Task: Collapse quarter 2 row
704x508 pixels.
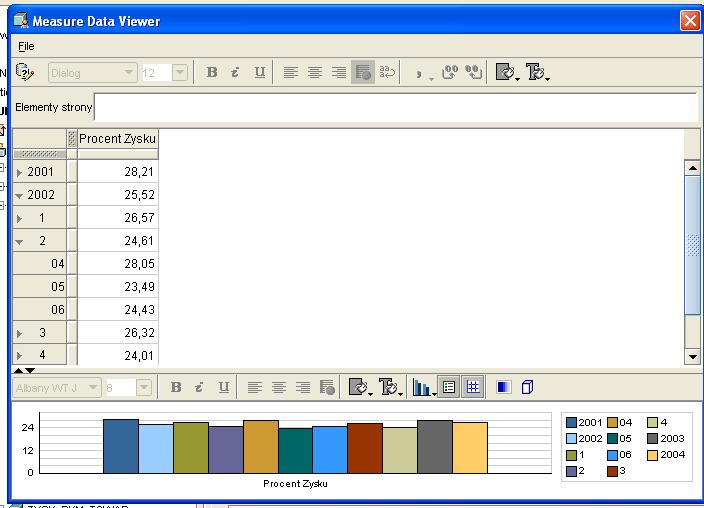Action: pyautogui.click(x=19, y=242)
